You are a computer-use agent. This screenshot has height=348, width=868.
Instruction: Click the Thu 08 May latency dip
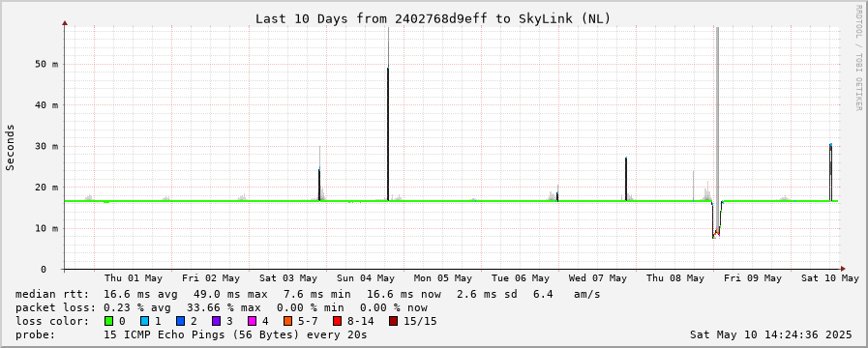click(x=716, y=220)
